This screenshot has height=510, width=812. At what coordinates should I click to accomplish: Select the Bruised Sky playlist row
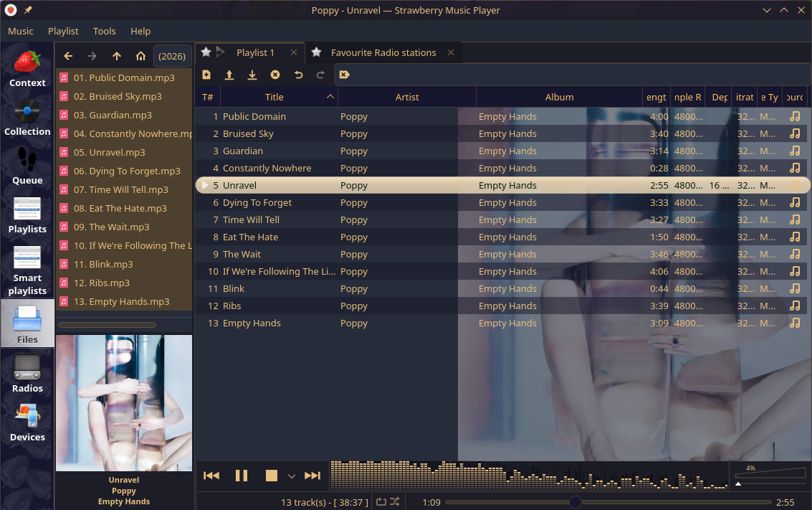point(502,133)
